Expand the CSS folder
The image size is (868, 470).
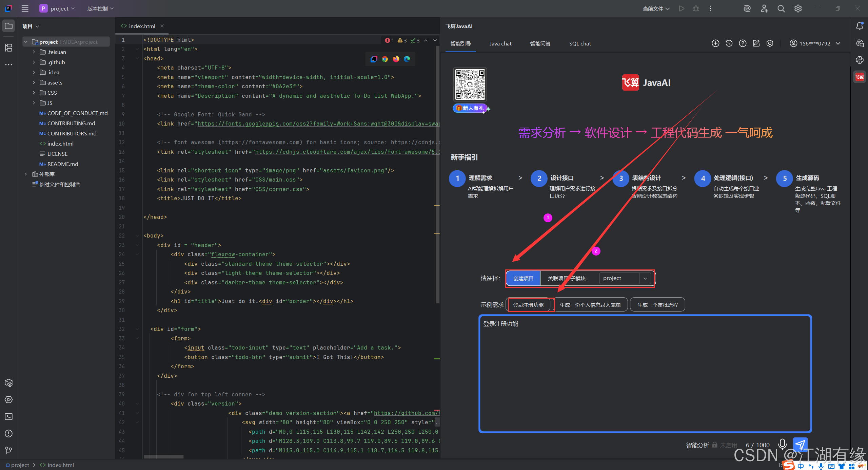(x=34, y=93)
